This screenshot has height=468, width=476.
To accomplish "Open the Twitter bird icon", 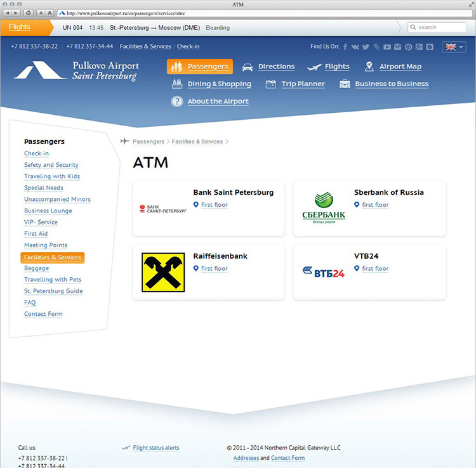I will [x=366, y=47].
